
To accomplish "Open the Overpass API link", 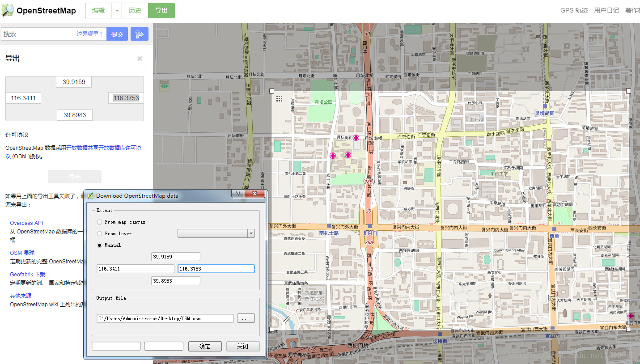I will (26, 223).
